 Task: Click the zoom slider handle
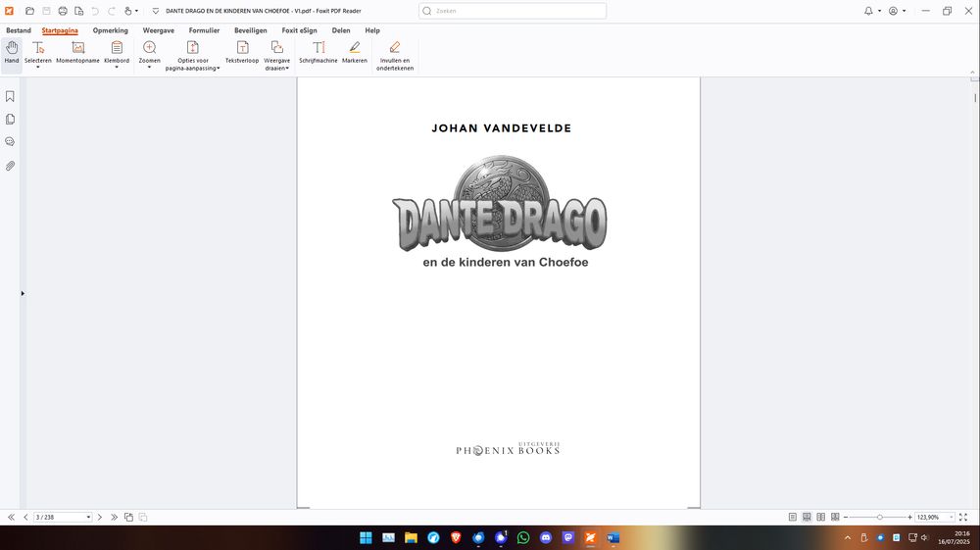tap(879, 517)
